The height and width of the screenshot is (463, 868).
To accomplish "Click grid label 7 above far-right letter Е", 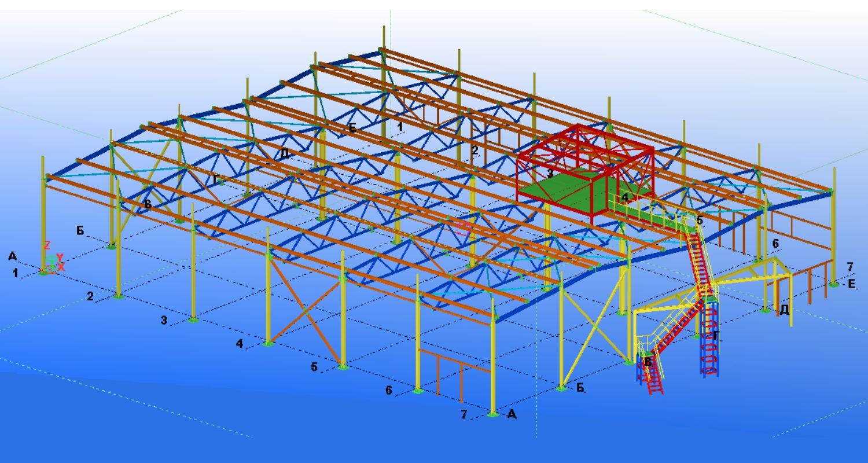I will [x=849, y=267].
